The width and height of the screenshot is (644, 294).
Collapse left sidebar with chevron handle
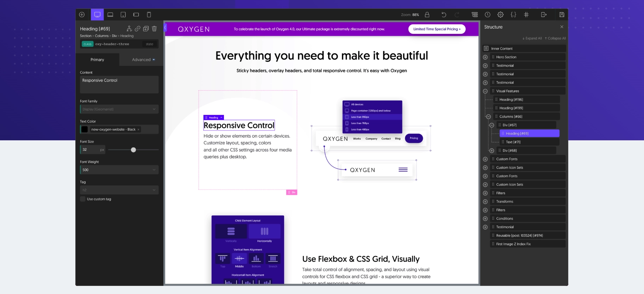coord(165,28)
